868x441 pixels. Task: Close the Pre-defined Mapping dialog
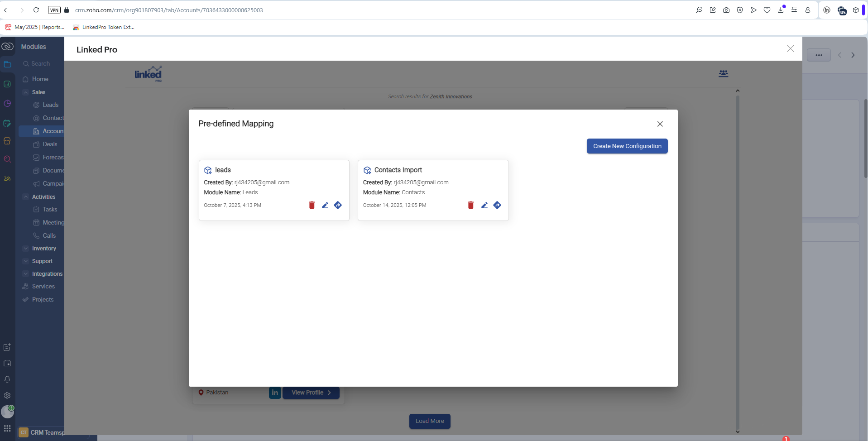click(x=660, y=124)
